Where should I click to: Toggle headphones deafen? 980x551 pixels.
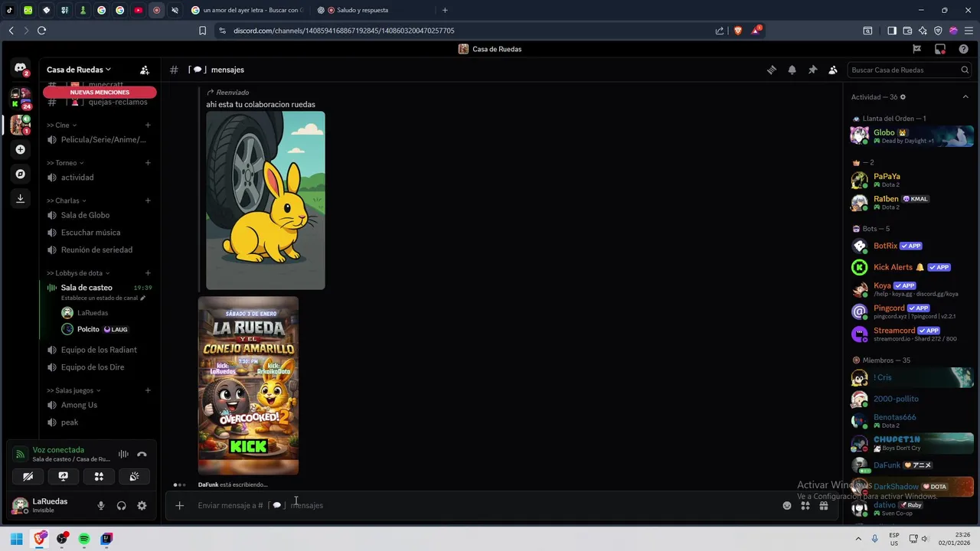[121, 505]
